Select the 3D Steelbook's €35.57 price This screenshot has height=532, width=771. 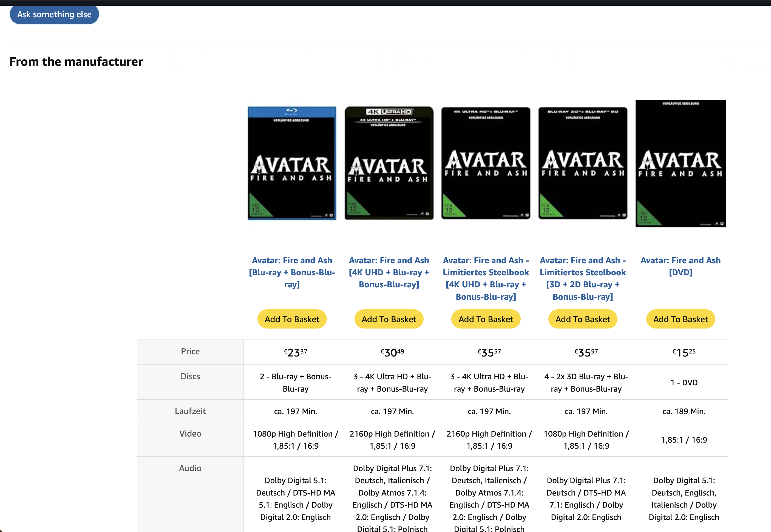pos(586,352)
